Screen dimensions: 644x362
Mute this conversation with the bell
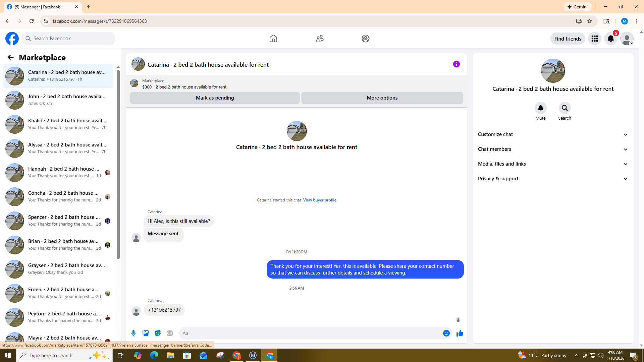[x=540, y=108]
